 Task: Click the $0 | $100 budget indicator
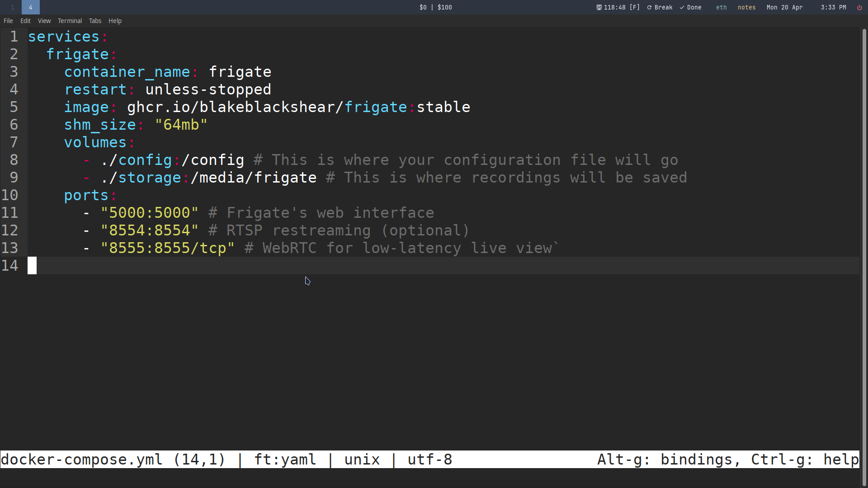tap(435, 7)
